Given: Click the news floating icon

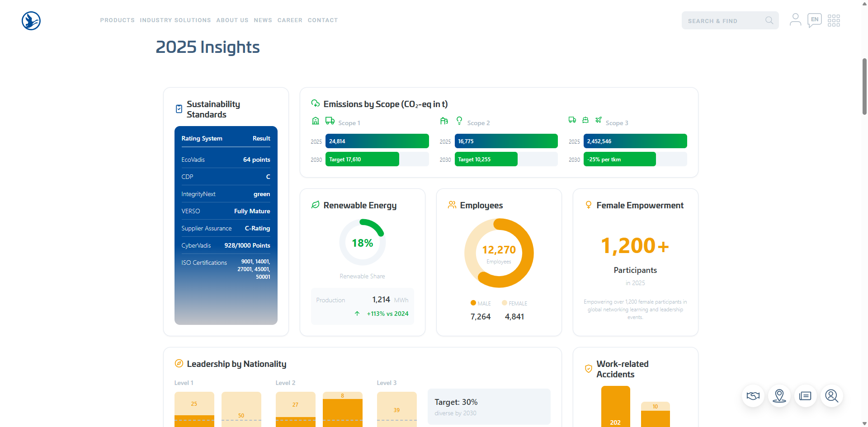Looking at the screenshot, I should 806,396.
